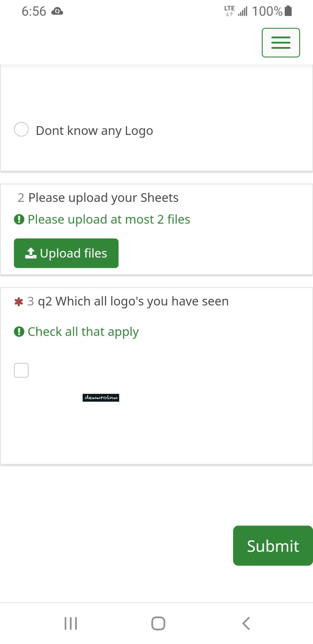The image size is (313, 644).
Task: Click the info icon beside "Check all that apply"
Action: click(x=19, y=331)
